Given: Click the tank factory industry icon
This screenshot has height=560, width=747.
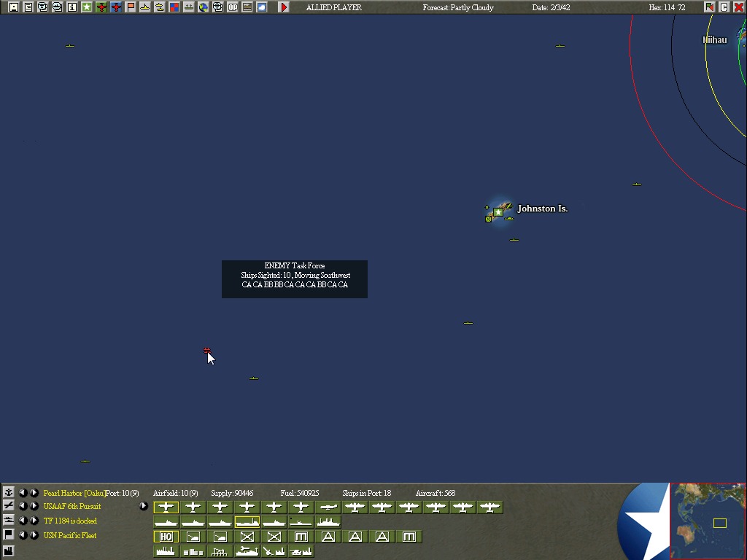Looking at the screenshot, I should pos(301,551).
